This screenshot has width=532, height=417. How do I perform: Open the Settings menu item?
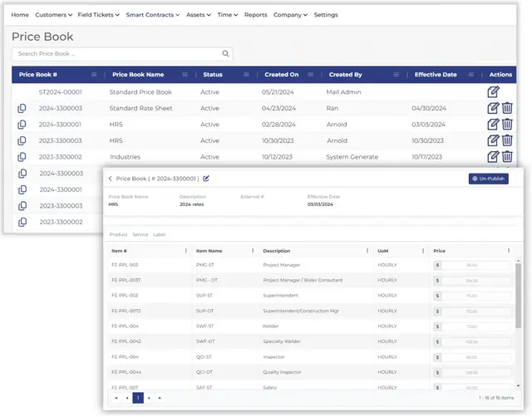(x=326, y=15)
